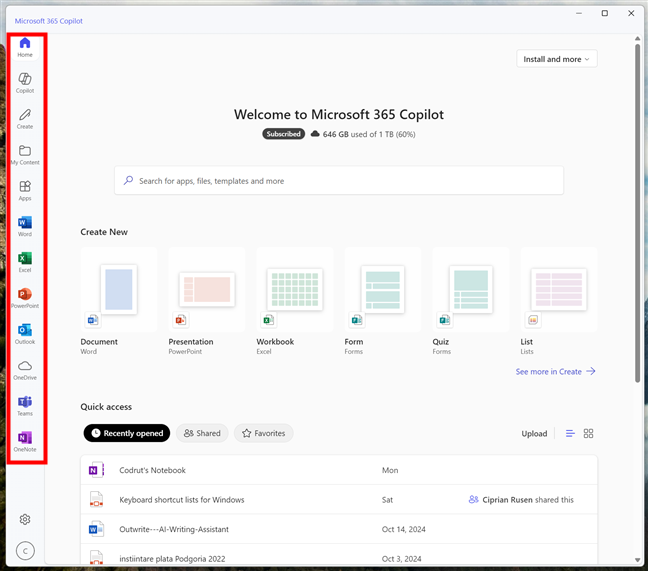Click the scrollbar up arrow
The width and height of the screenshot is (648, 571).
click(637, 38)
